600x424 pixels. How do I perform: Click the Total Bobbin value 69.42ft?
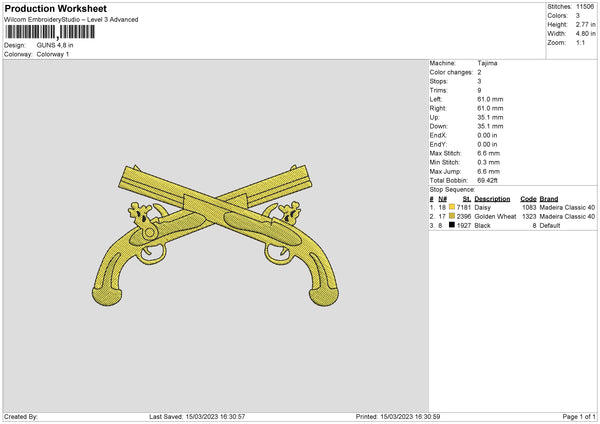click(x=488, y=180)
